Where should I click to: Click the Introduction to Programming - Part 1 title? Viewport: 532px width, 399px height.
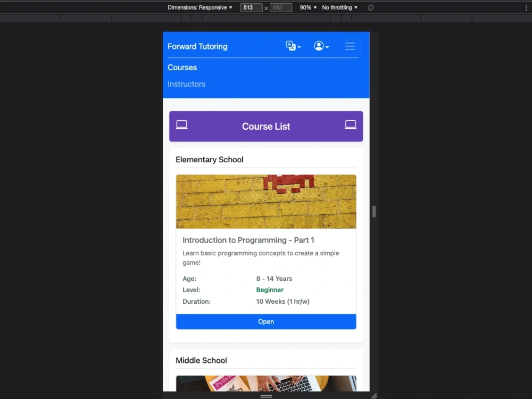tap(248, 240)
